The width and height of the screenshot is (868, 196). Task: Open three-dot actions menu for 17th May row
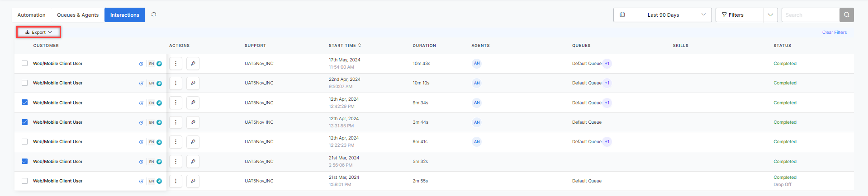[175, 64]
